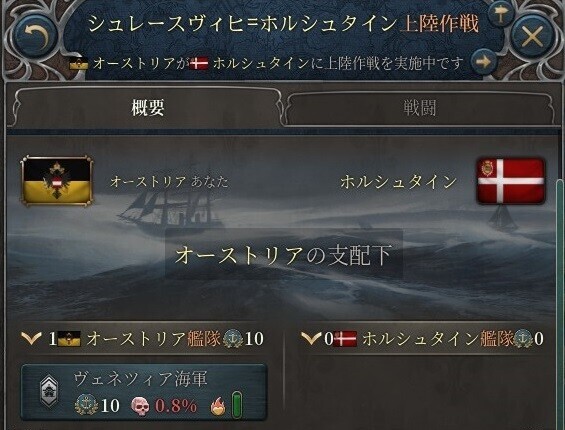565x430 pixels.
Task: Click the admiral rank badge icon
Action: 49,391
